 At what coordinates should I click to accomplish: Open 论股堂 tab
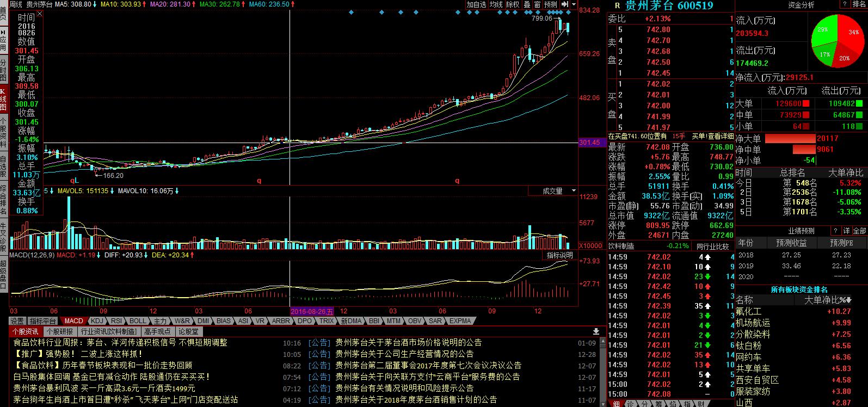point(188,331)
